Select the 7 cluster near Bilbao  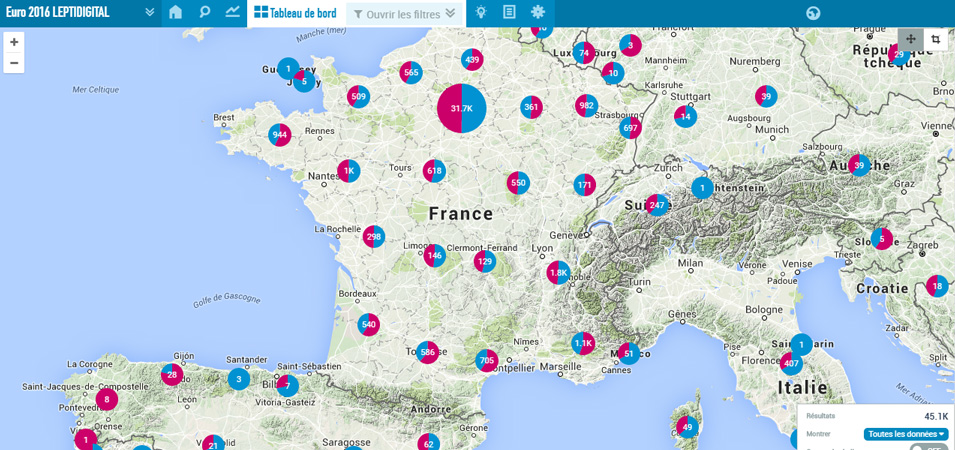[287, 385]
